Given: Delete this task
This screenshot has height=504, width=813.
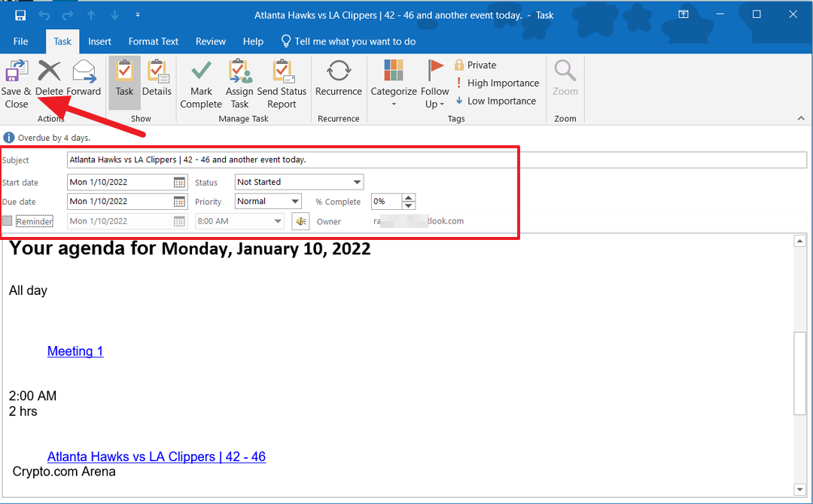Looking at the screenshot, I should point(49,78).
